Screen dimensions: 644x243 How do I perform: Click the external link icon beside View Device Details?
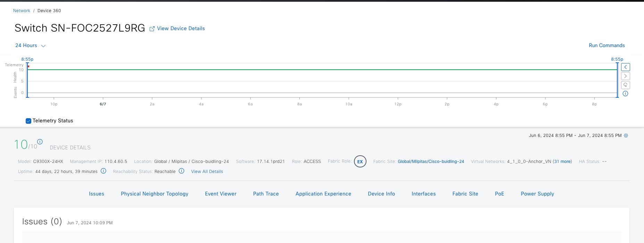pos(152,29)
